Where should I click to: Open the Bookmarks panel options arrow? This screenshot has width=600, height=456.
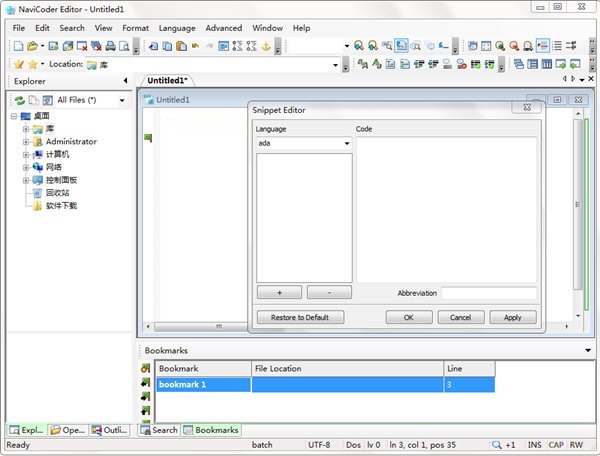coord(588,350)
